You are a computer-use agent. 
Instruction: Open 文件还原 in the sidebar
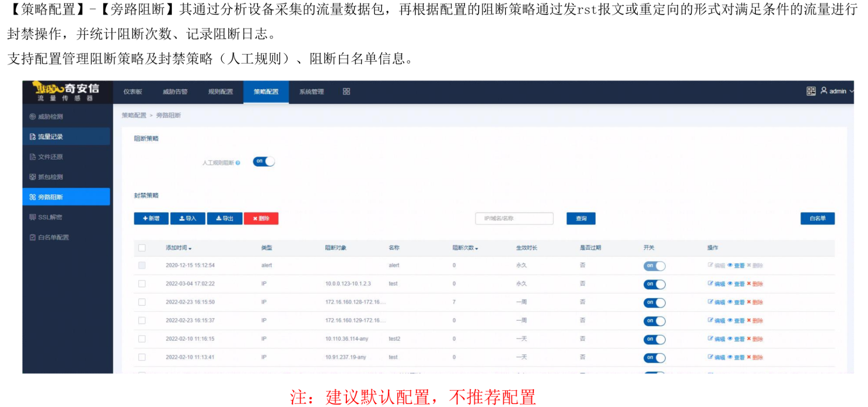(x=66, y=157)
